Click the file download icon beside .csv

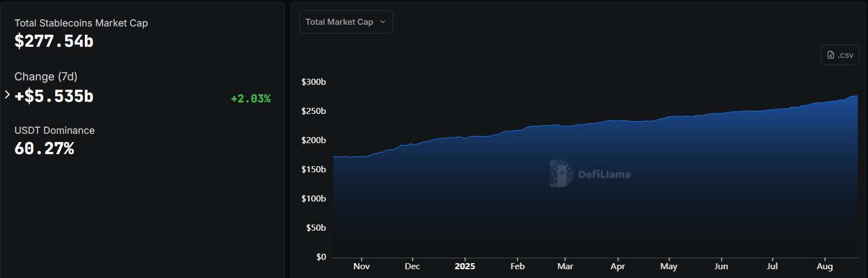coord(831,55)
